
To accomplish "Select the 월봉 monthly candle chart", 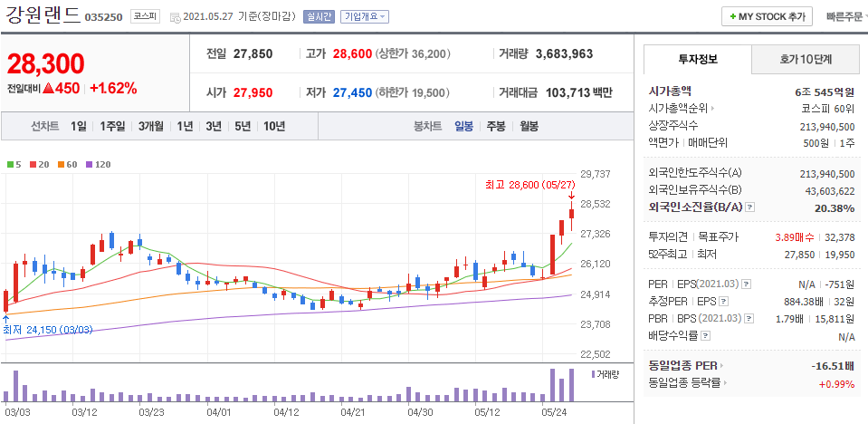I will tap(529, 126).
